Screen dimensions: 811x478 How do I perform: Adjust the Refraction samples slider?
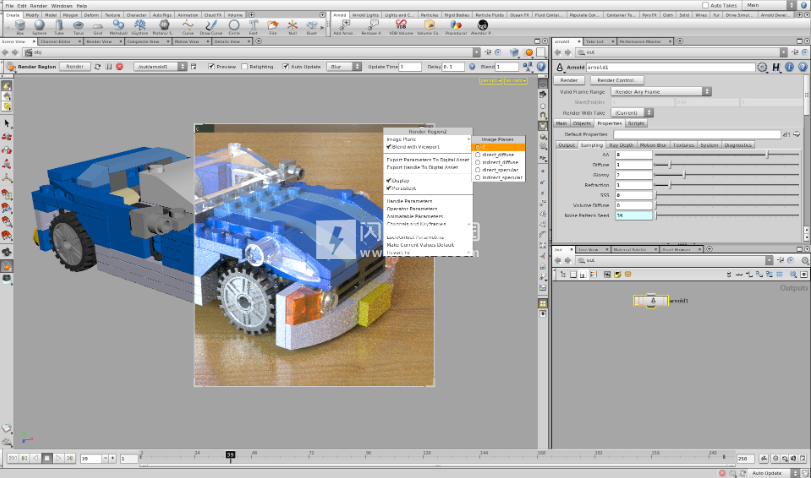(x=728, y=185)
